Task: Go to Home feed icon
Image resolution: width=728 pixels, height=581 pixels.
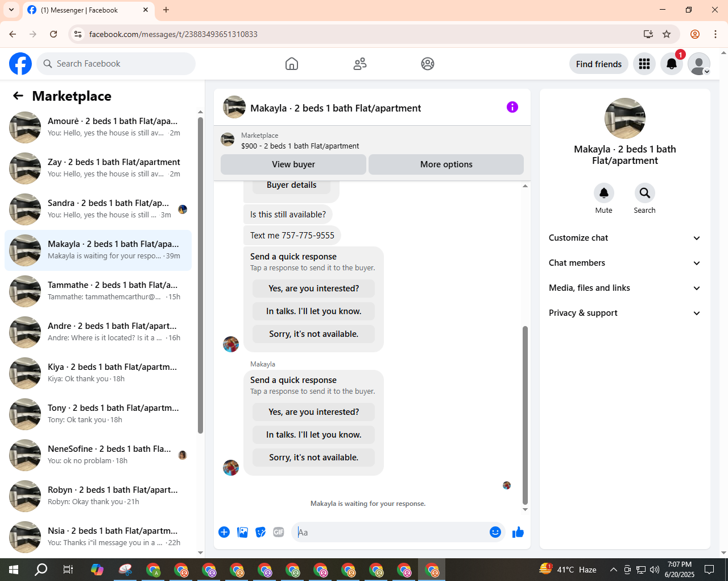Action: point(292,64)
